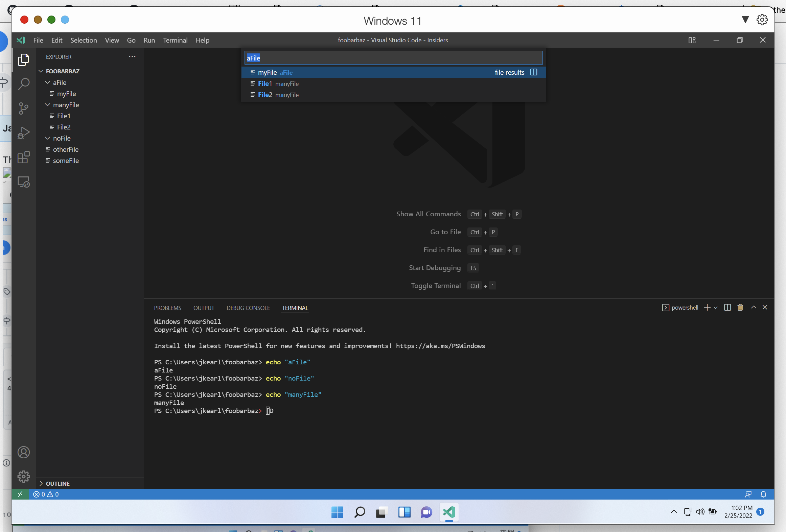Click the Accounts icon in activity bar
The height and width of the screenshot is (532, 786).
[x=24, y=452]
